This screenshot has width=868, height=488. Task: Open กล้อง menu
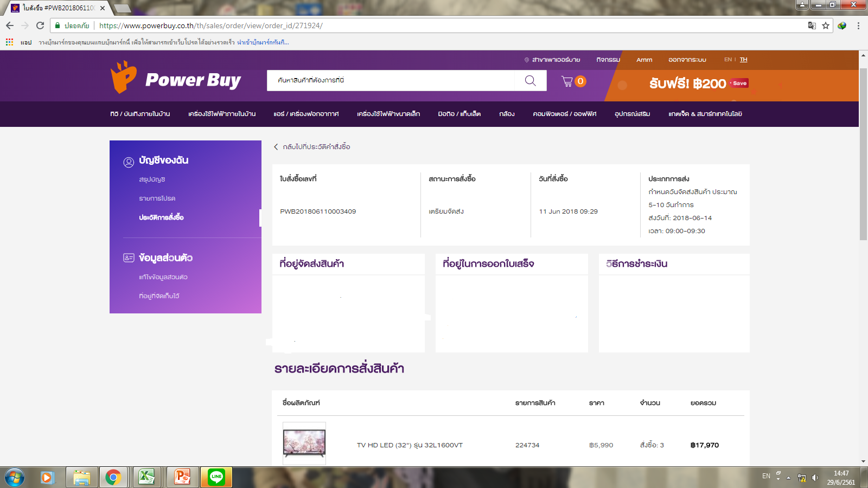click(507, 114)
